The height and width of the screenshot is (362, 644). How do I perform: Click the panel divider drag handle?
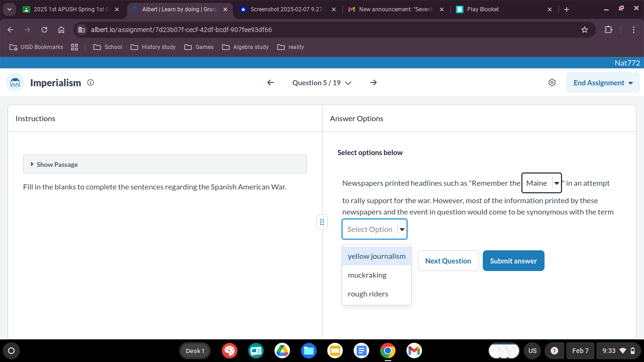pos(322,222)
